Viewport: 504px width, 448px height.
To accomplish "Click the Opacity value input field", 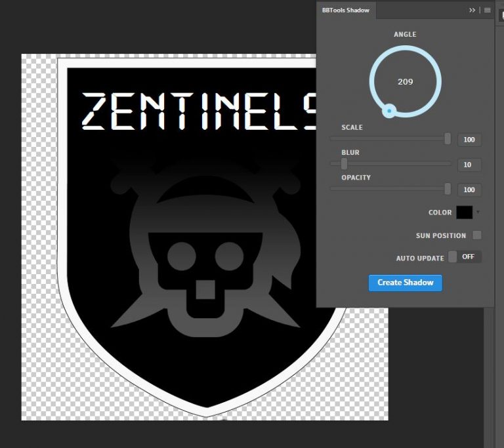I will tap(469, 190).
